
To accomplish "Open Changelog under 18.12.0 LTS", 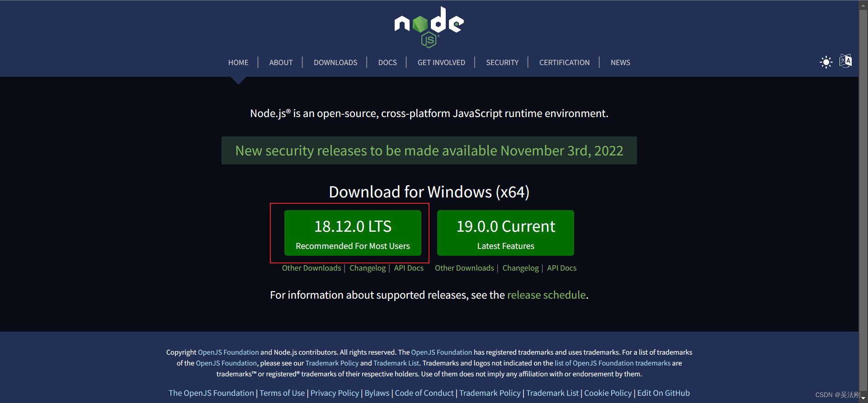I will pyautogui.click(x=368, y=268).
